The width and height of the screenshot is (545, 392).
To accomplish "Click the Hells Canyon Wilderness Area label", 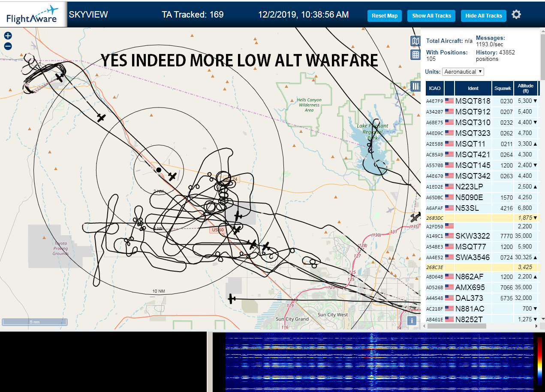I will [309, 105].
